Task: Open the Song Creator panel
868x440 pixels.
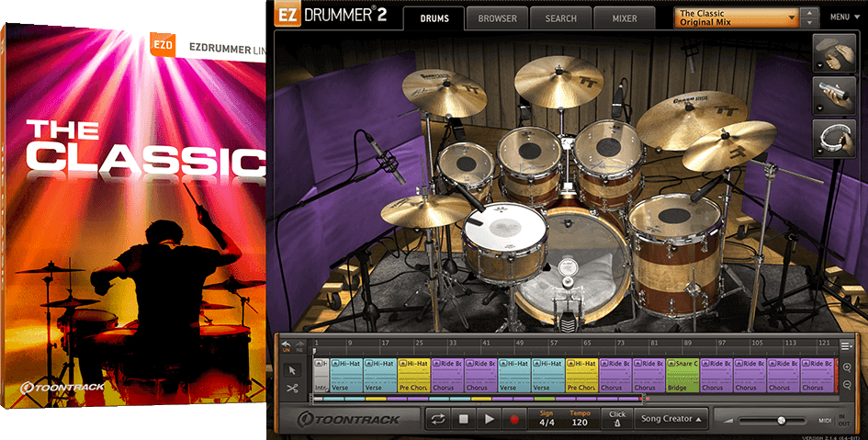Action: (x=671, y=419)
